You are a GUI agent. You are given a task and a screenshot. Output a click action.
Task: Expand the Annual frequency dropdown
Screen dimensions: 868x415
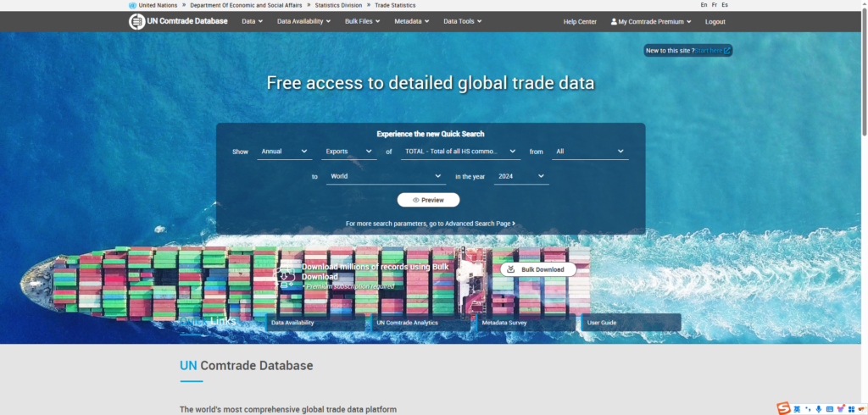pos(285,152)
